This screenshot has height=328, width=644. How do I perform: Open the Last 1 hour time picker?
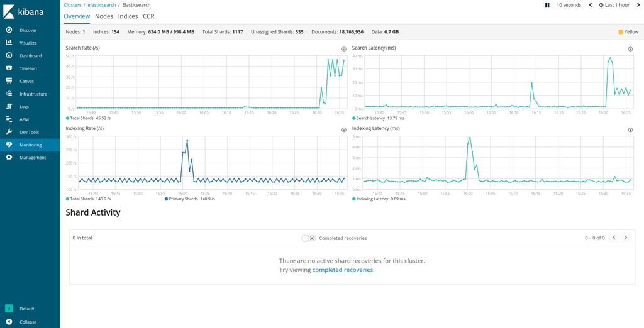(614, 5)
